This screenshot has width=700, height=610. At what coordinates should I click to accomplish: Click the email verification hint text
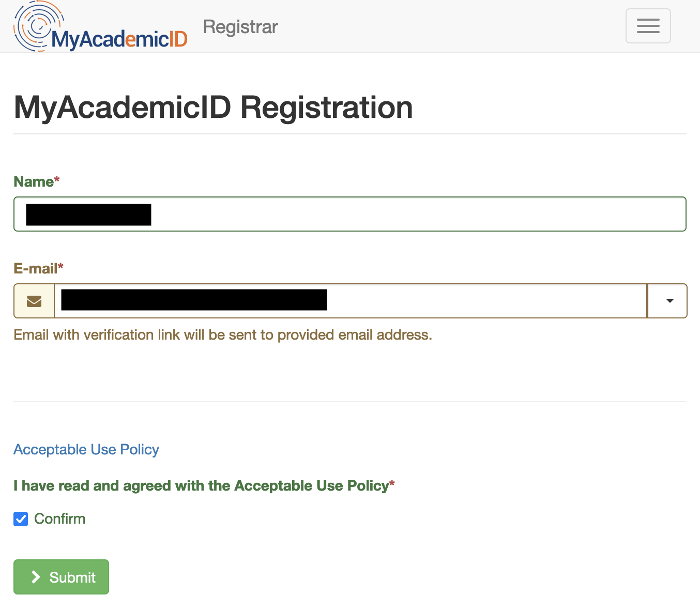(222, 335)
